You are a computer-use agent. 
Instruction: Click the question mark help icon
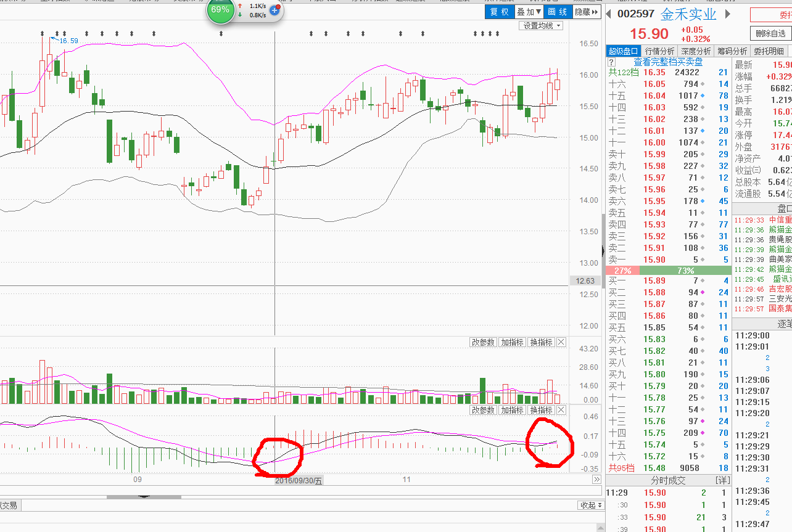[x=611, y=62]
